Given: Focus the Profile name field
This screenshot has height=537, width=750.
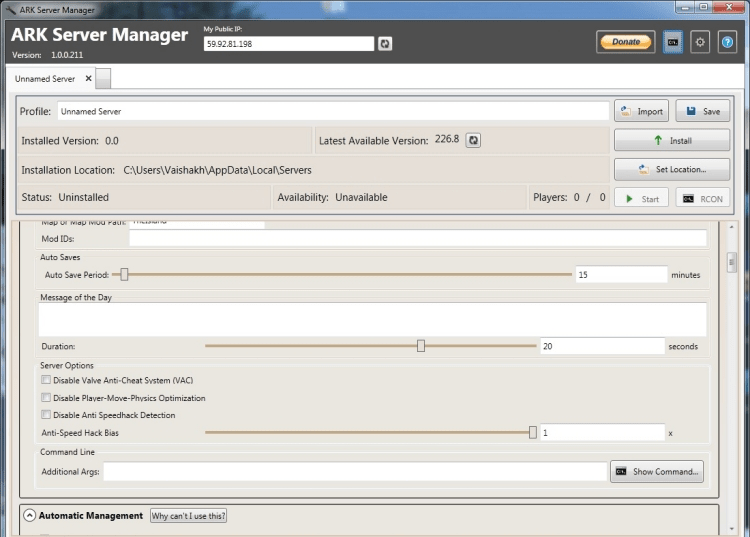Looking at the screenshot, I should click(333, 111).
